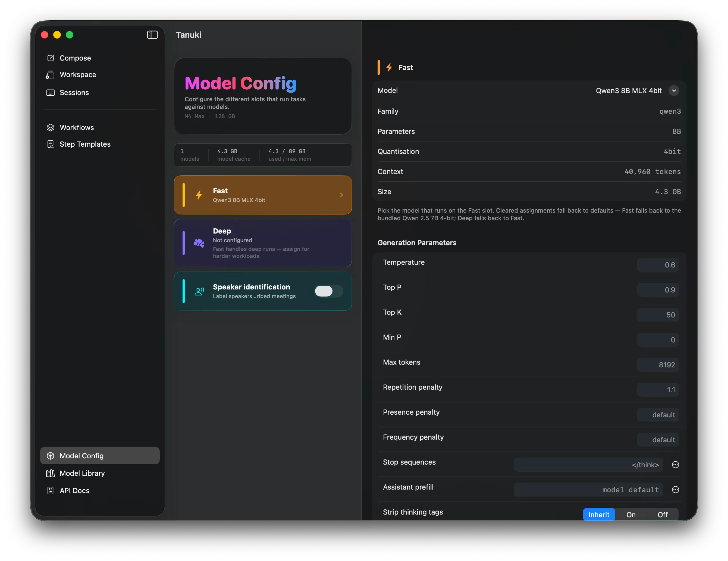Click the Workspace icon in sidebar
Image resolution: width=728 pixels, height=561 pixels.
tap(50, 75)
